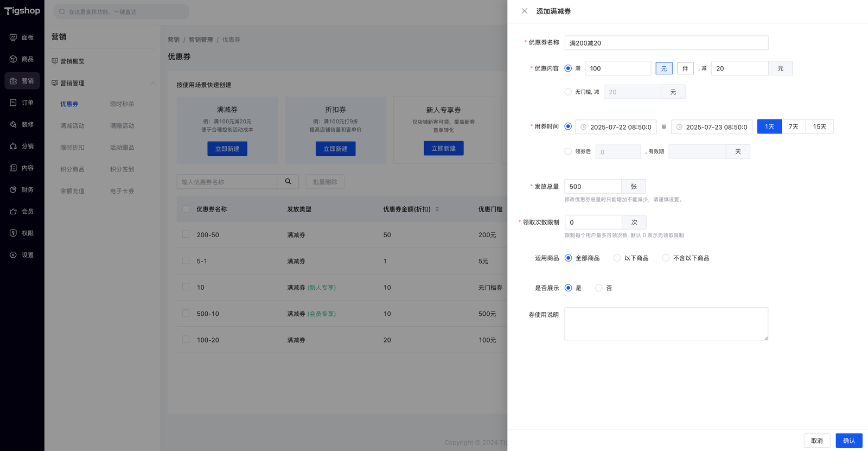Click the 订单 orders sidebar icon
Viewport: 868px width, 451px height.
[x=13, y=103]
